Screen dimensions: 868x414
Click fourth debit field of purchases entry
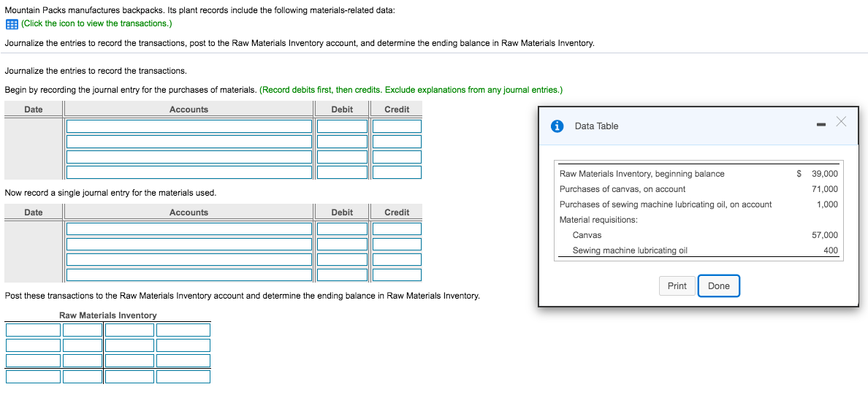coord(342,172)
